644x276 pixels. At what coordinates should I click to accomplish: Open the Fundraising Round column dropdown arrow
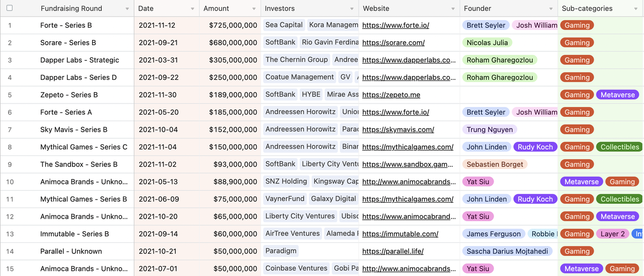(127, 9)
